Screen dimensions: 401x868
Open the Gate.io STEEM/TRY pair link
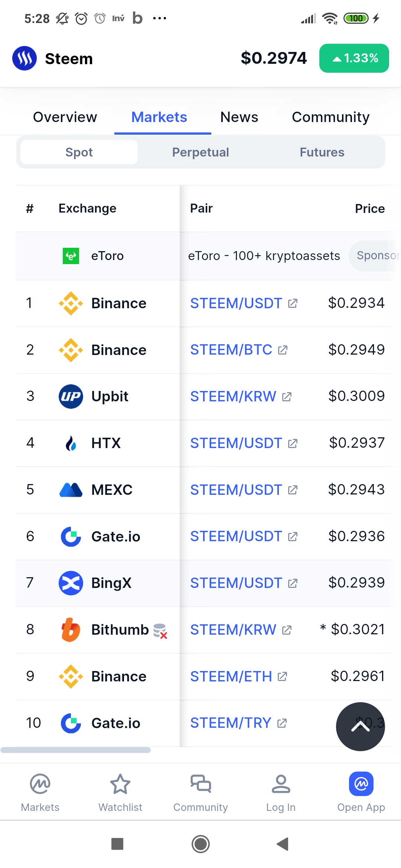(231, 723)
